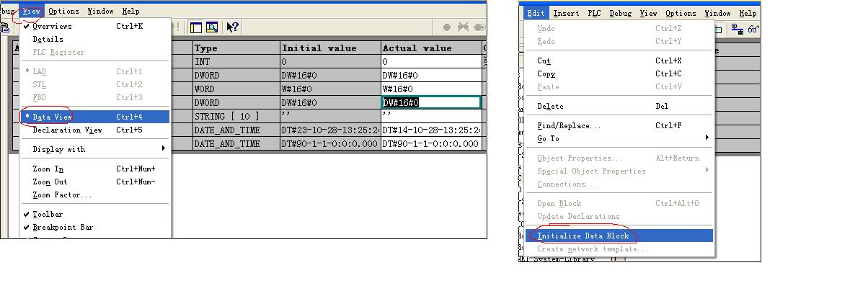Click initial value DT#23-10-28-13:25:2 cell
Screen dimensions: 868x291
pyautogui.click(x=331, y=130)
